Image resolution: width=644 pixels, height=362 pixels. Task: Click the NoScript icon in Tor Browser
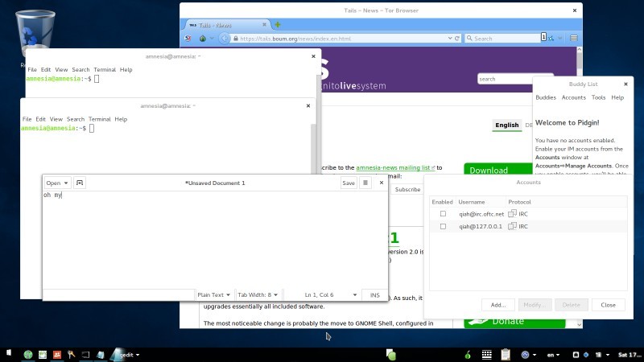(x=188, y=38)
